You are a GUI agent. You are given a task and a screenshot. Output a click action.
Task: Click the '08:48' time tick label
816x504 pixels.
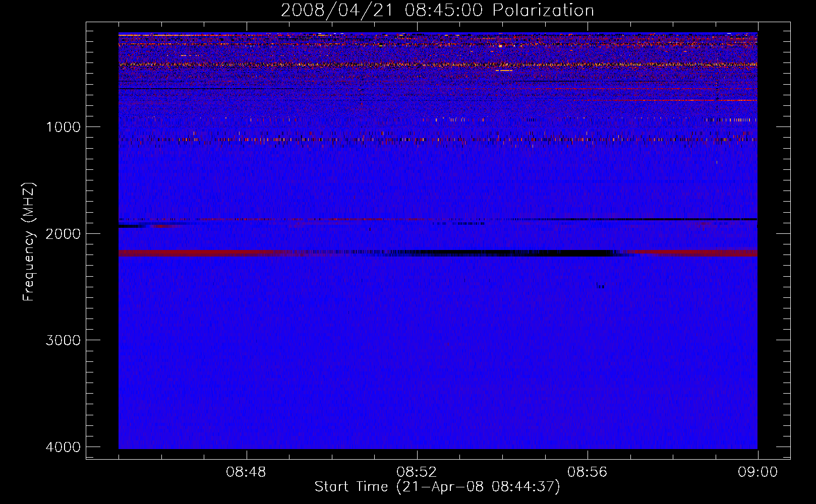(x=246, y=472)
